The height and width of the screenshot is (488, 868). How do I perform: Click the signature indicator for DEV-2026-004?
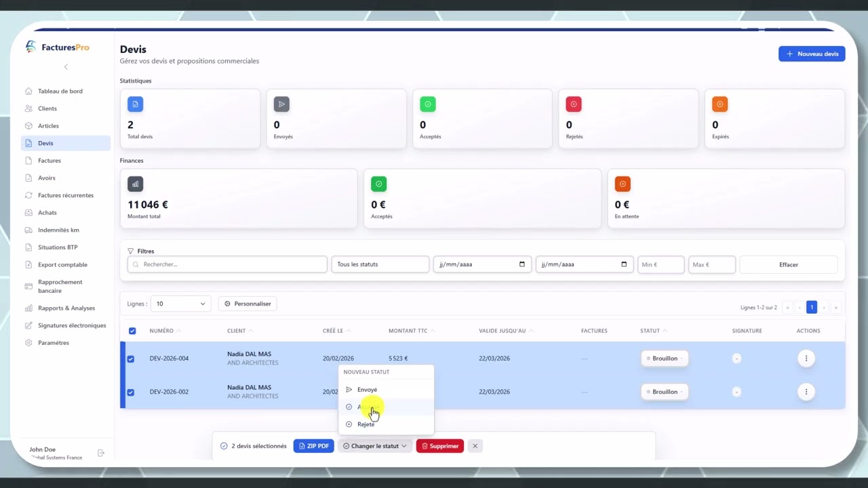click(x=737, y=359)
